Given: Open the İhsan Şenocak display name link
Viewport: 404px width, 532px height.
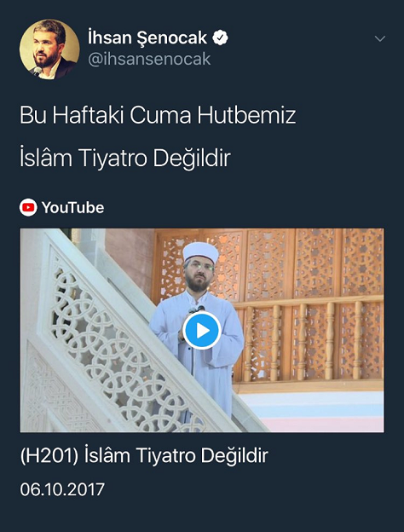Looking at the screenshot, I should click(147, 38).
